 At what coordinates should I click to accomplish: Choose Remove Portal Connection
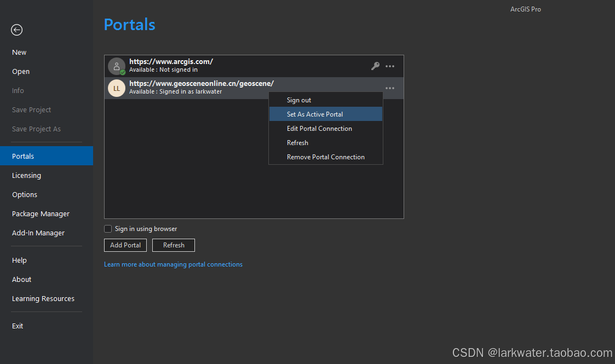[x=325, y=157]
